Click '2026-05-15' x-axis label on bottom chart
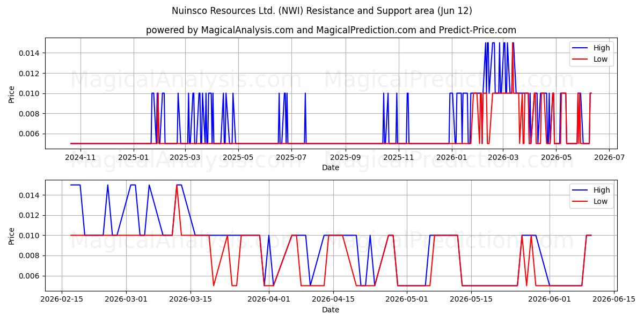The height and width of the screenshot is (322, 644). [471, 299]
